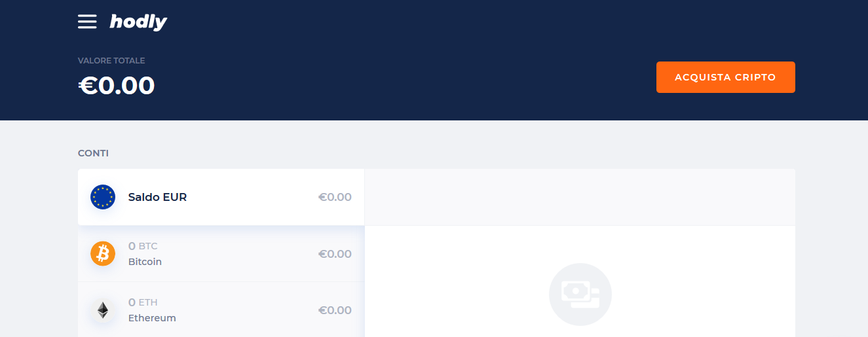Click the 0 ETH amount text

[x=143, y=302]
